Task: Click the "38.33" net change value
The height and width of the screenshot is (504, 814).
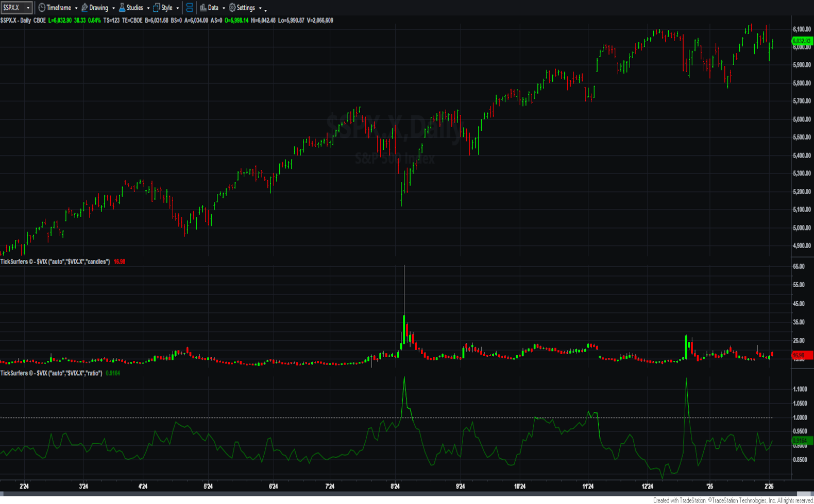Action: (80, 21)
